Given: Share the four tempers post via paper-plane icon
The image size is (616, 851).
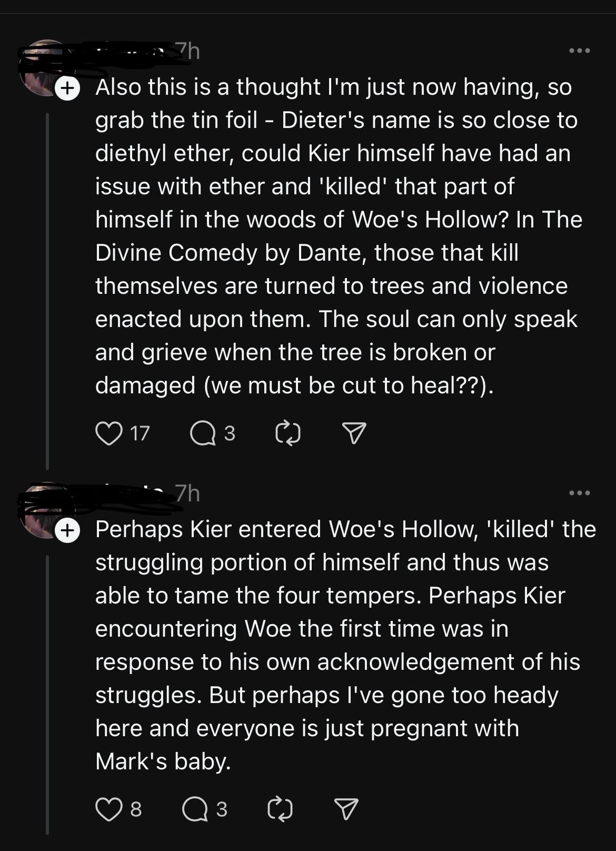Looking at the screenshot, I should coord(346,809).
